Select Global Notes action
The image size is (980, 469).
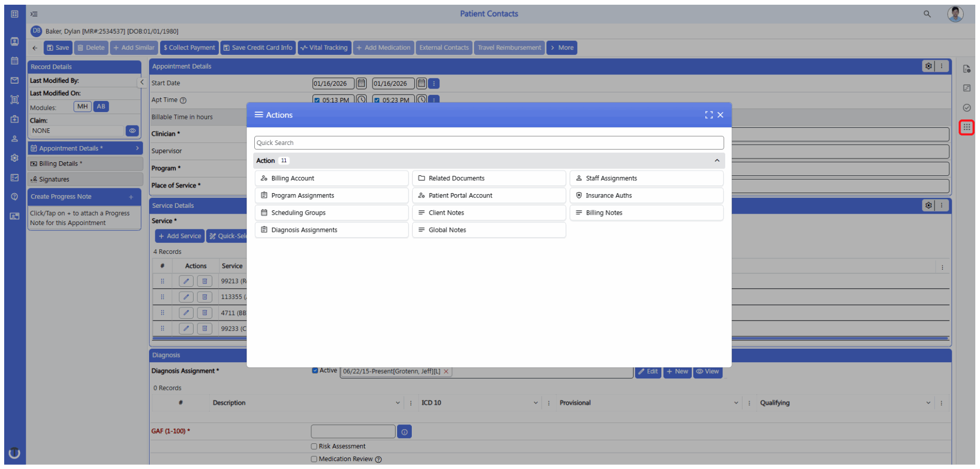click(x=489, y=230)
